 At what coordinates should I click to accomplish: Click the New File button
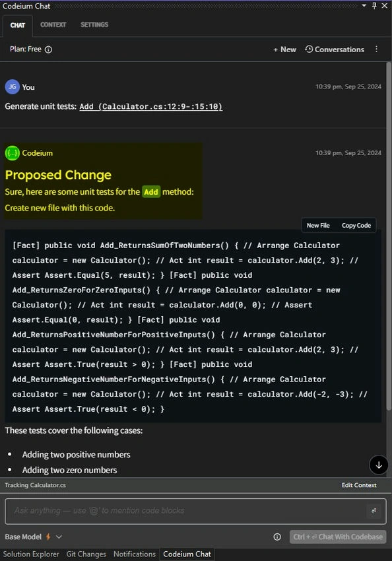(318, 226)
